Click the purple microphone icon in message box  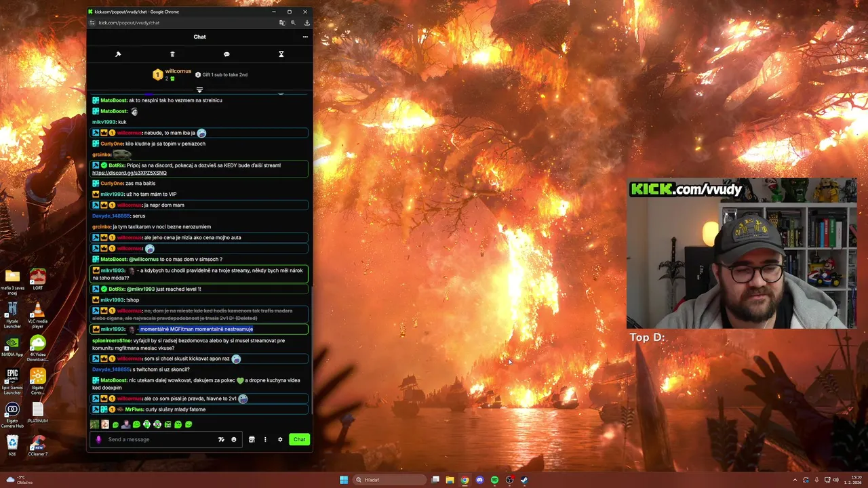point(99,439)
